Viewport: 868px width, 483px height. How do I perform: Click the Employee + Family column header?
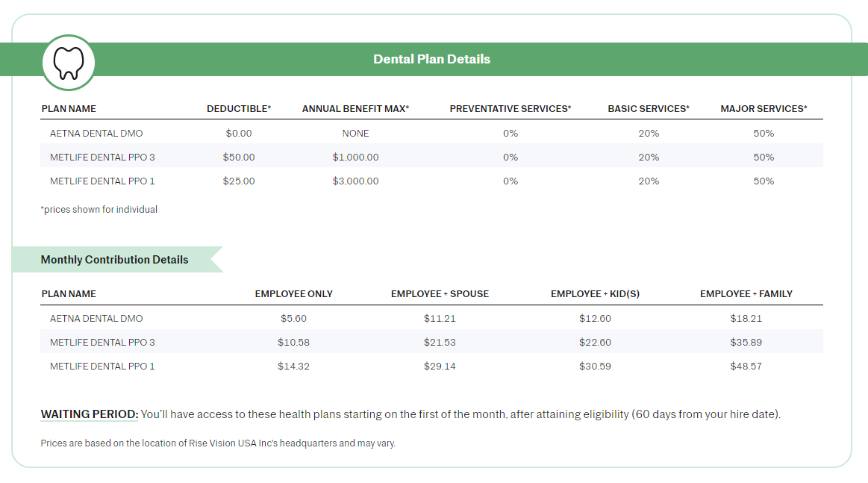pyautogui.click(x=746, y=294)
